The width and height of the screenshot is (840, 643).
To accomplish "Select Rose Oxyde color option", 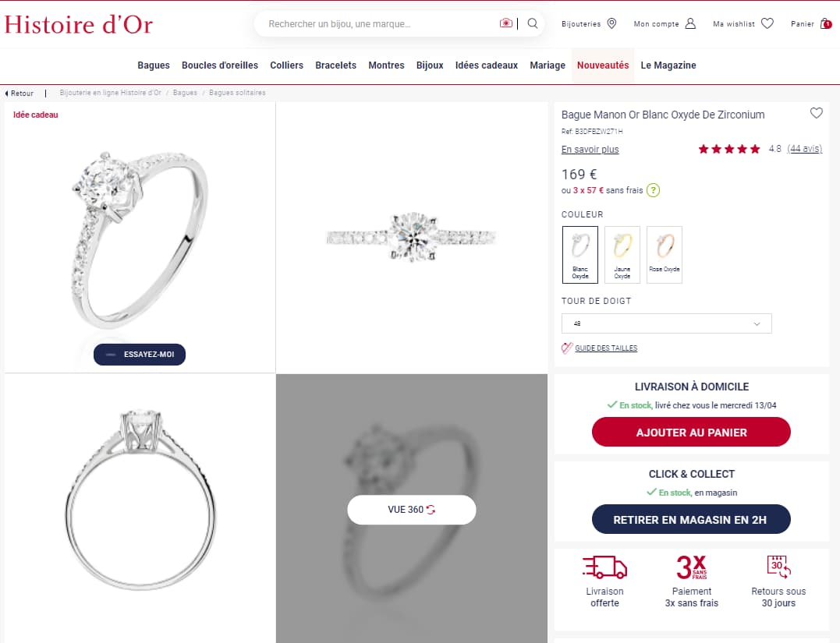I will (665, 254).
